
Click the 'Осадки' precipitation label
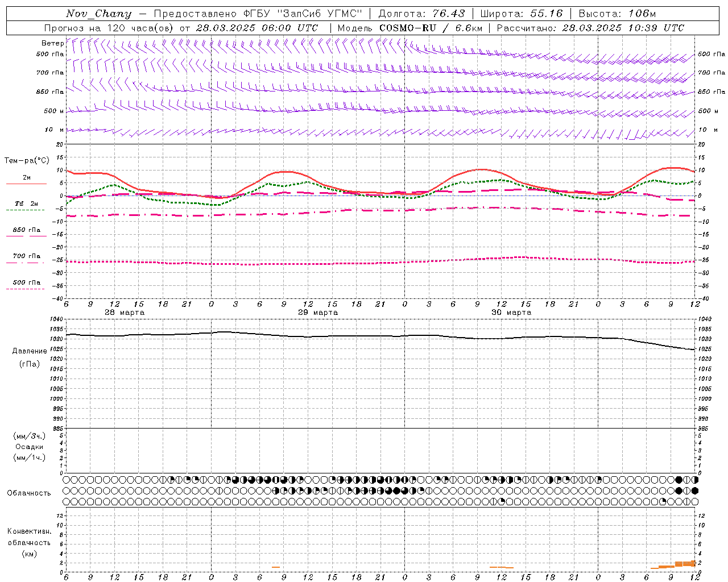30,447
